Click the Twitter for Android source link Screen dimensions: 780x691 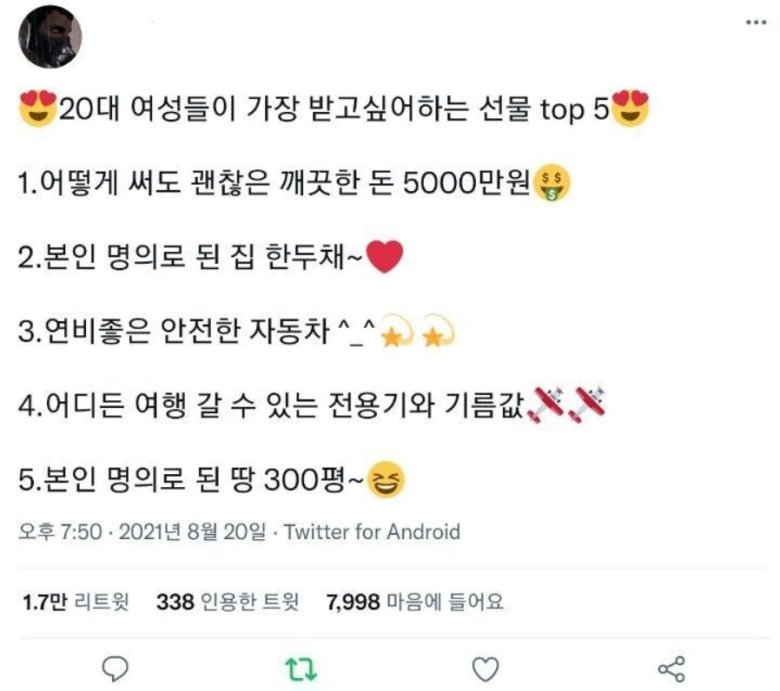372,532
